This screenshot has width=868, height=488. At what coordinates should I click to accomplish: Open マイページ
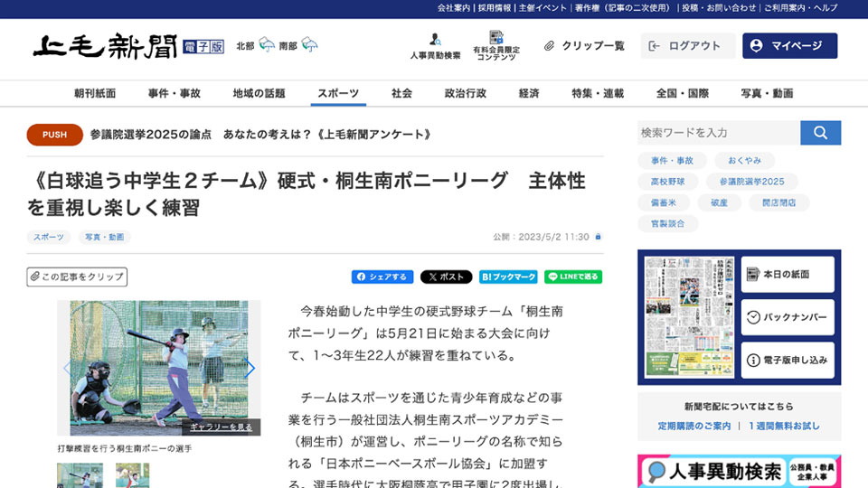[x=789, y=46]
